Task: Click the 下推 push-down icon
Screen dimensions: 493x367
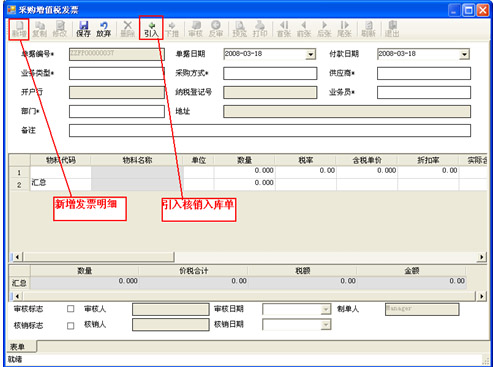Action: (172, 29)
